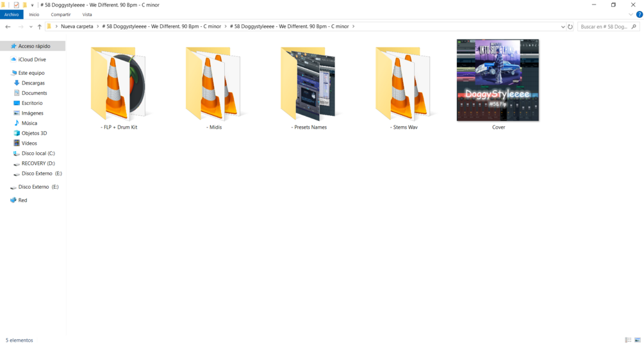Open Documents in the sidebar
The image size is (644, 345).
click(x=33, y=93)
